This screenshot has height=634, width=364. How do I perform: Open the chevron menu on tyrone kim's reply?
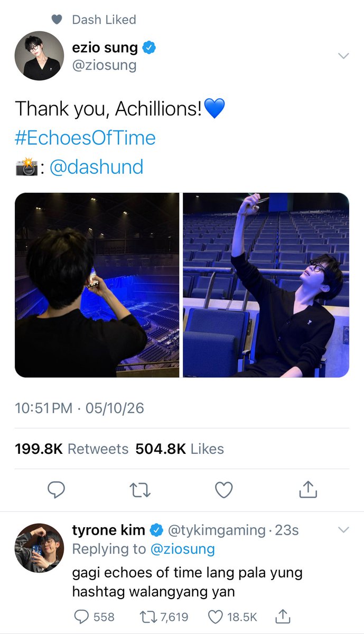(x=343, y=529)
